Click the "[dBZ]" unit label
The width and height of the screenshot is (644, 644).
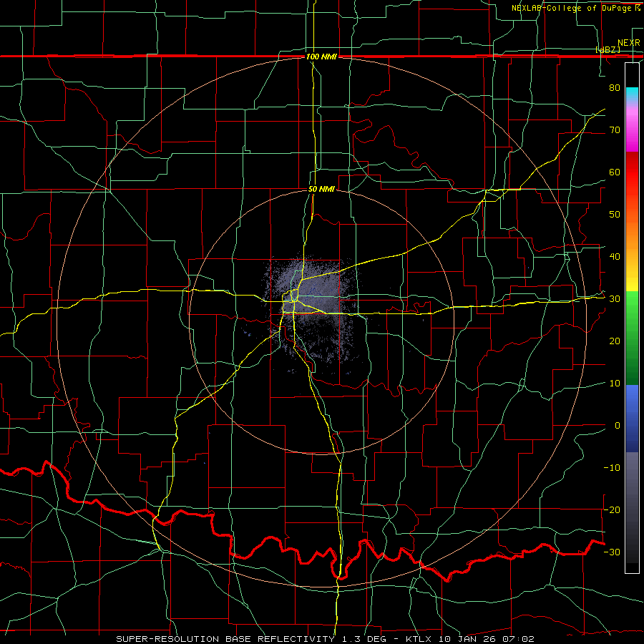click(608, 49)
